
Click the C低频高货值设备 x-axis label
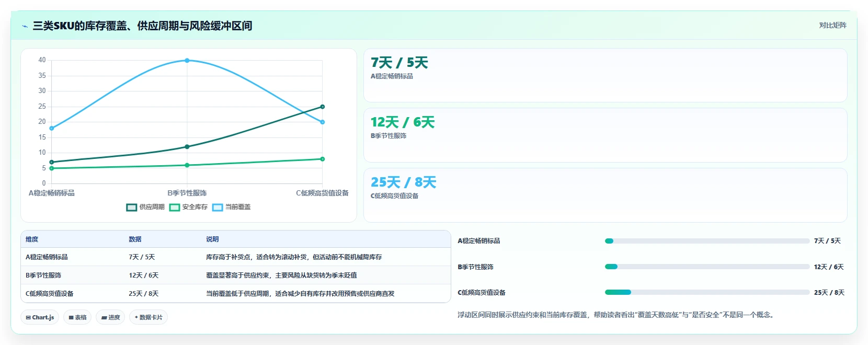pos(322,193)
